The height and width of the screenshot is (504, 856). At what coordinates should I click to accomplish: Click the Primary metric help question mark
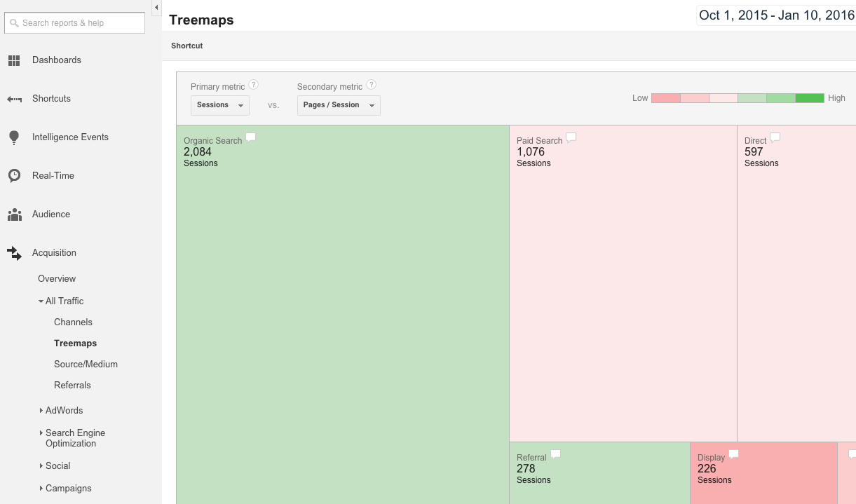point(254,85)
